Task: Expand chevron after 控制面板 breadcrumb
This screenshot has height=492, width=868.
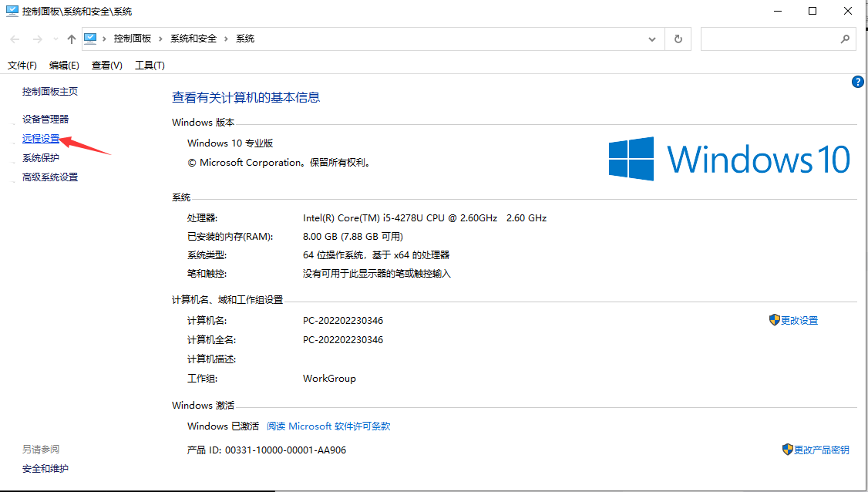Action: tap(160, 39)
